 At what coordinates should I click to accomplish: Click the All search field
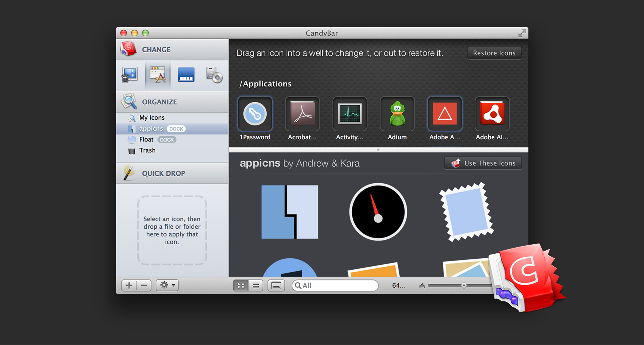[x=335, y=286]
